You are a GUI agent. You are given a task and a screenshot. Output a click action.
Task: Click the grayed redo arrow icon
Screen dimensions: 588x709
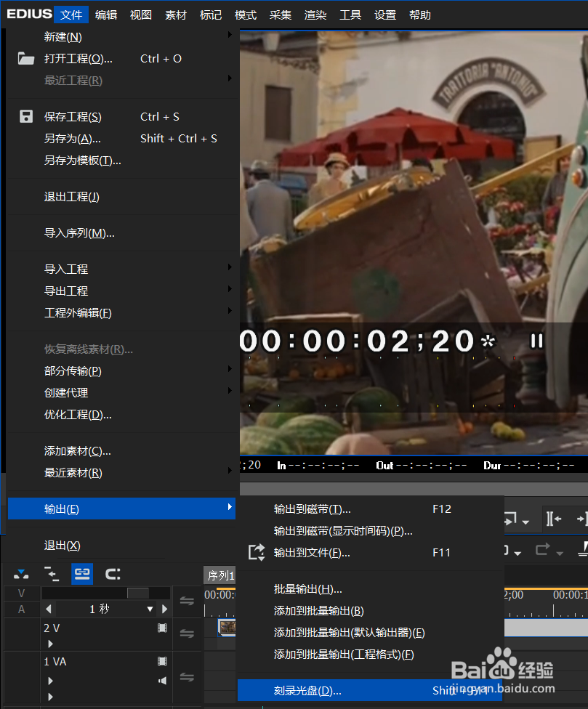point(542,550)
